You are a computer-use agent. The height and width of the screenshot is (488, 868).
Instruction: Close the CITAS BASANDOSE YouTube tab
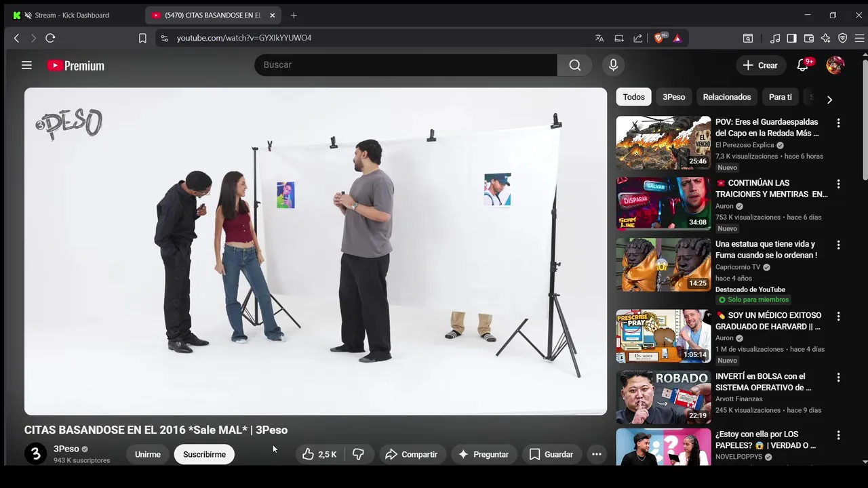tap(273, 15)
